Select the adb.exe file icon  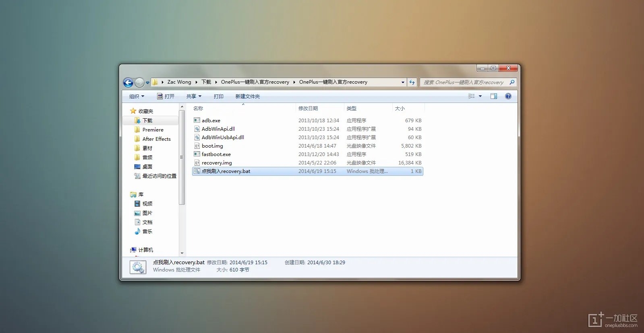[197, 120]
